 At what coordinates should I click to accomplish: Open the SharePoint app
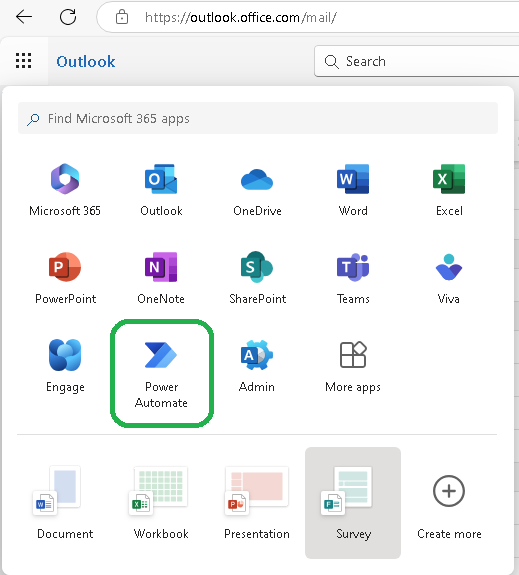pos(257,278)
